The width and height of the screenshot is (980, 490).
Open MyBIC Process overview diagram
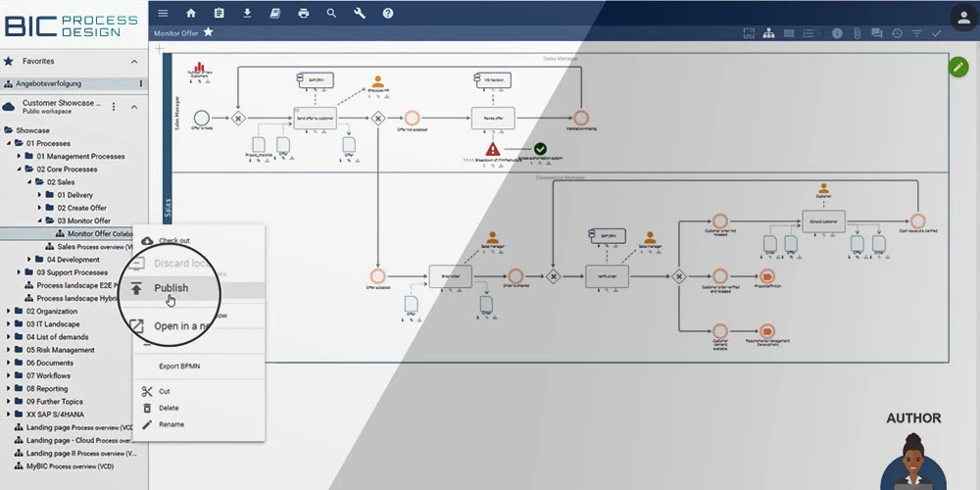click(x=70, y=466)
